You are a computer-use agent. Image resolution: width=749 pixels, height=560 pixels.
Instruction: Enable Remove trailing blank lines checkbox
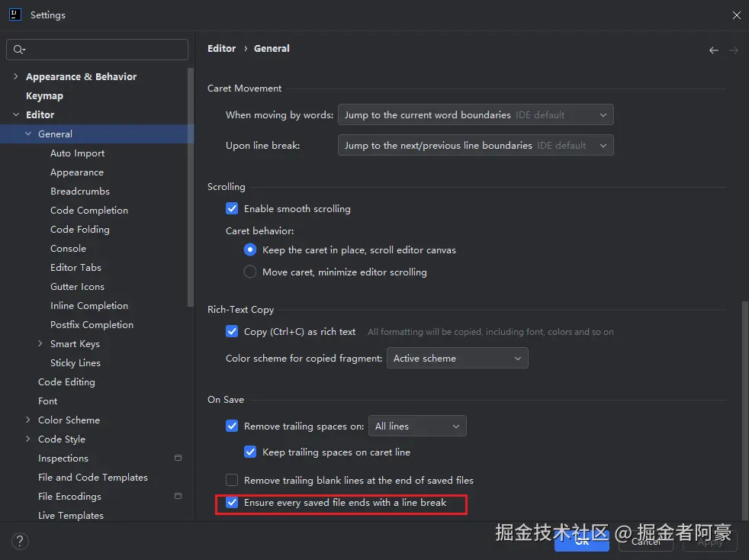tap(232, 480)
